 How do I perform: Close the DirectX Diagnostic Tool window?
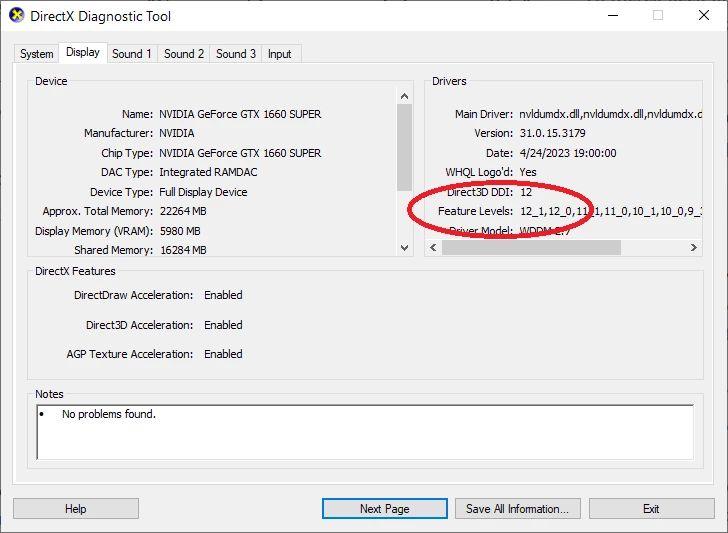704,15
